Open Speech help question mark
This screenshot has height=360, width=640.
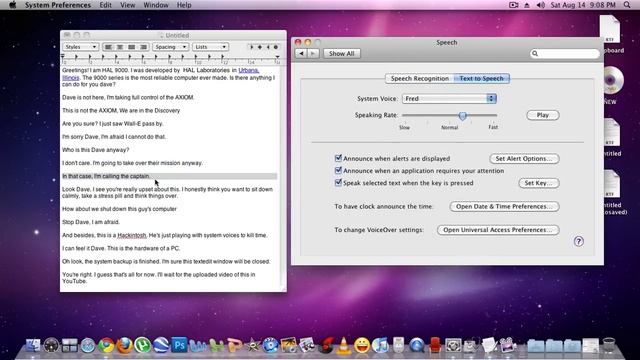click(x=578, y=241)
